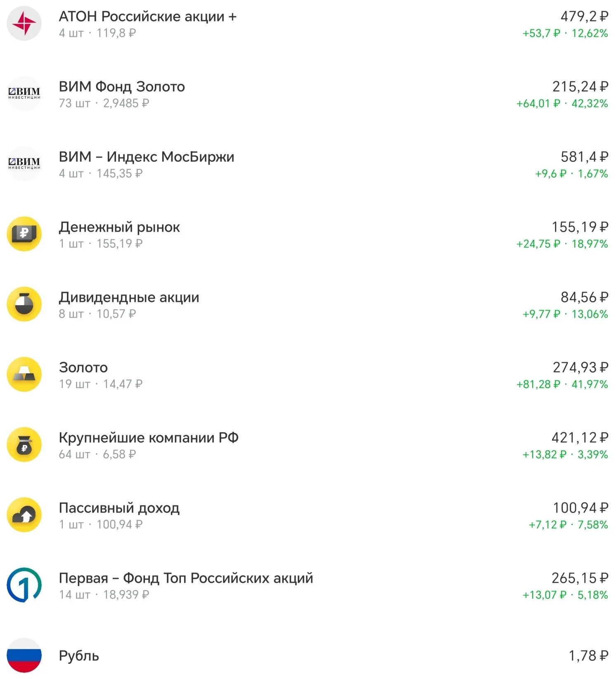
Task: Tap the Крупнейшие компании РФ money bag icon
Action: click(x=24, y=445)
